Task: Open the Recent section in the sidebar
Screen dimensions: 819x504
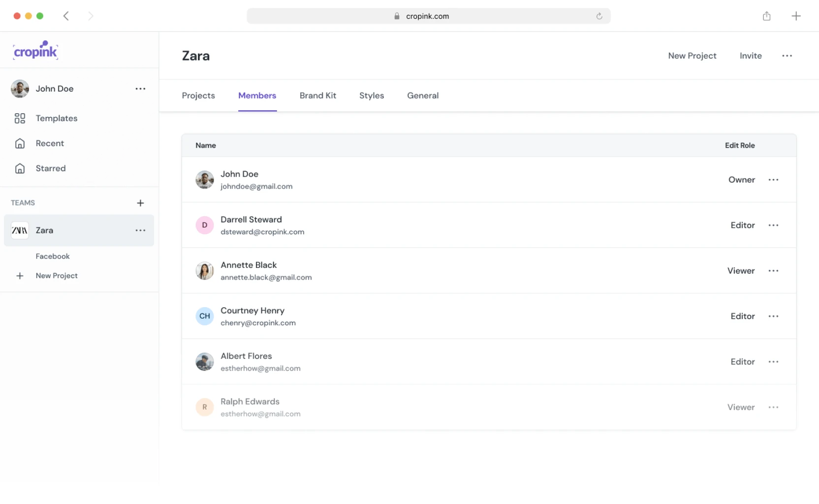Action: tap(50, 143)
